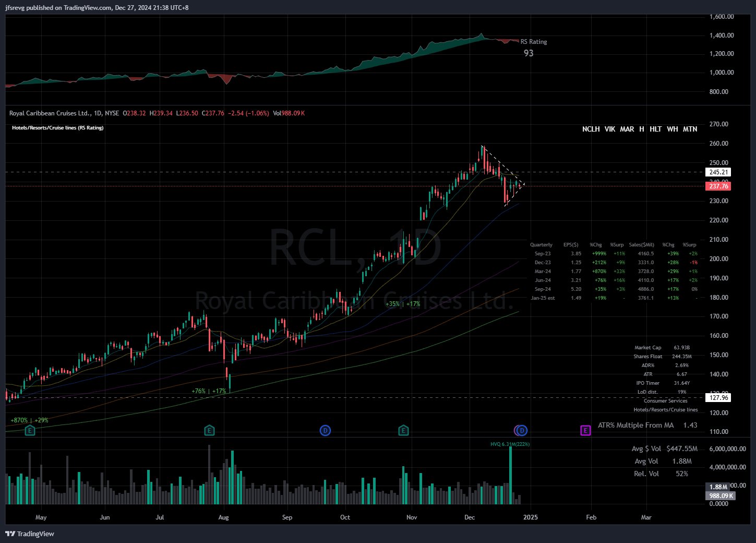Click the IPO Timer value 31.64Y
The image size is (756, 543).
click(x=682, y=383)
